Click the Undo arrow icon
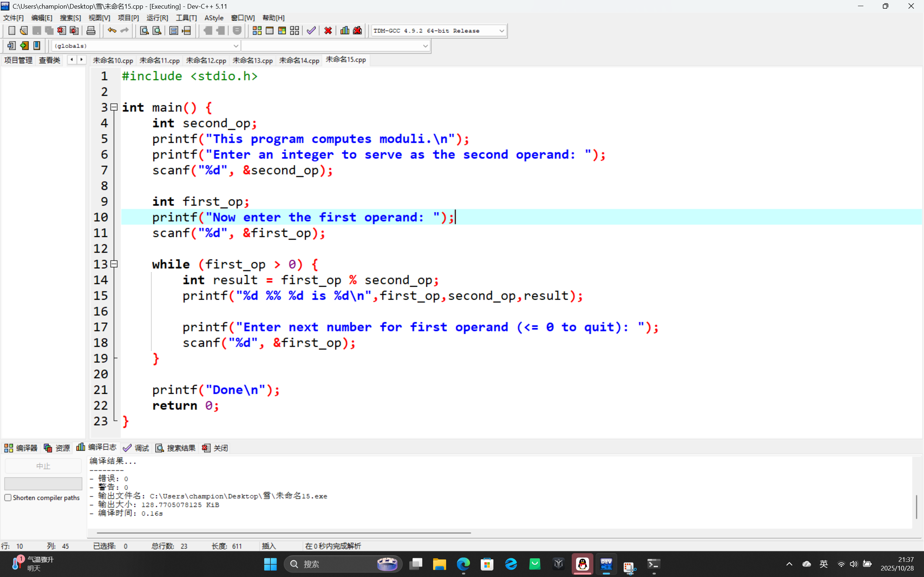This screenshot has height=577, width=924. coord(112,31)
